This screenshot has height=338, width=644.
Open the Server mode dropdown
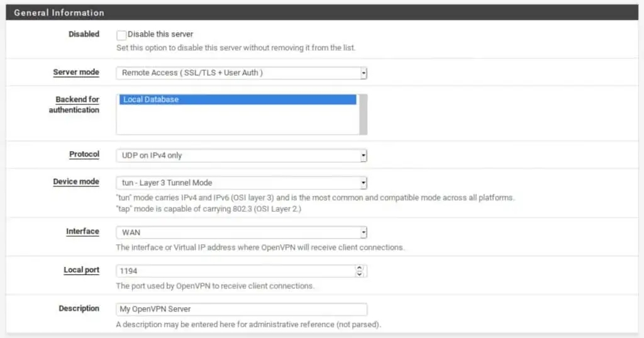[x=241, y=73]
